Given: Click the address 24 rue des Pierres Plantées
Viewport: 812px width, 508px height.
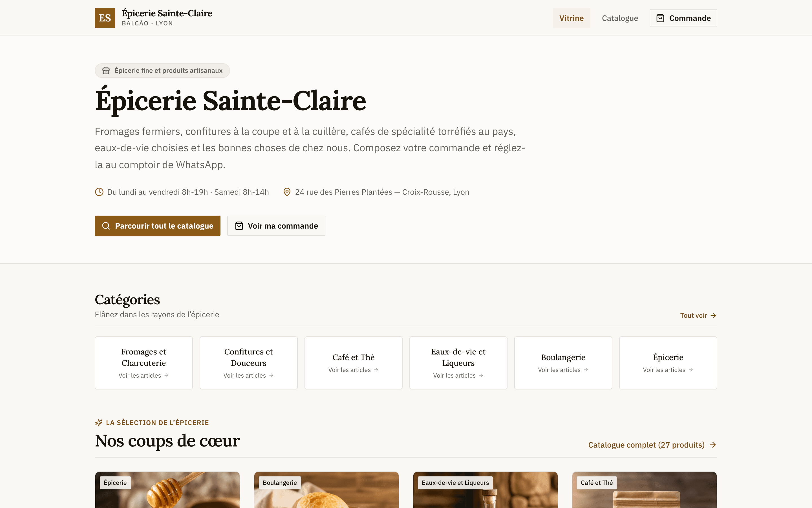Looking at the screenshot, I should [x=382, y=192].
